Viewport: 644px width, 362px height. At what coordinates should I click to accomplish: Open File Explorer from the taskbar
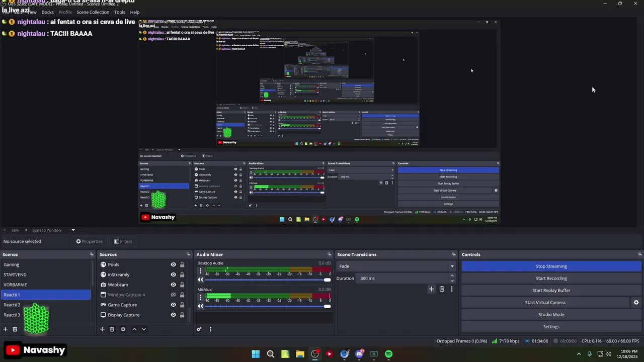click(x=300, y=354)
